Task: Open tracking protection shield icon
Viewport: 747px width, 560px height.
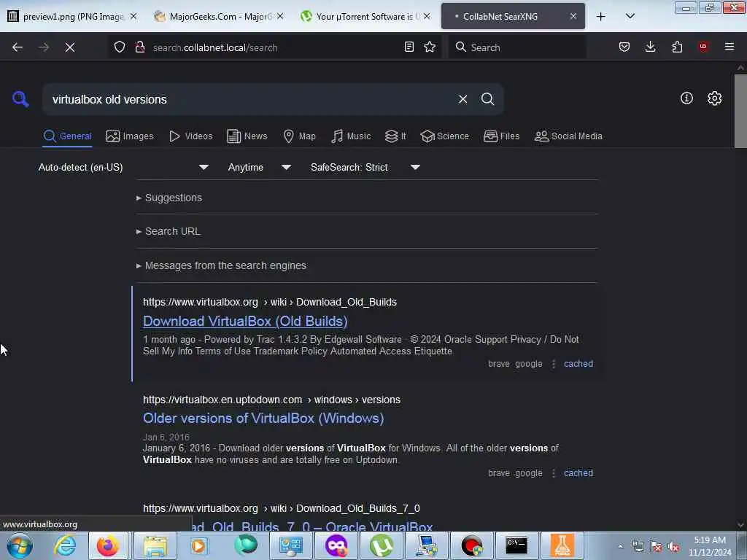Action: [x=120, y=47]
